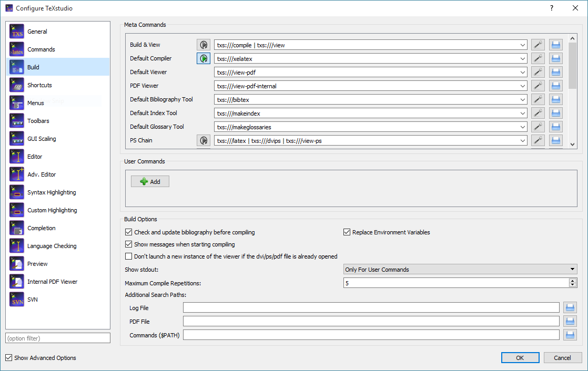Browse file for Default Glossary Tool
Image resolution: width=588 pixels, height=371 pixels.
556,127
